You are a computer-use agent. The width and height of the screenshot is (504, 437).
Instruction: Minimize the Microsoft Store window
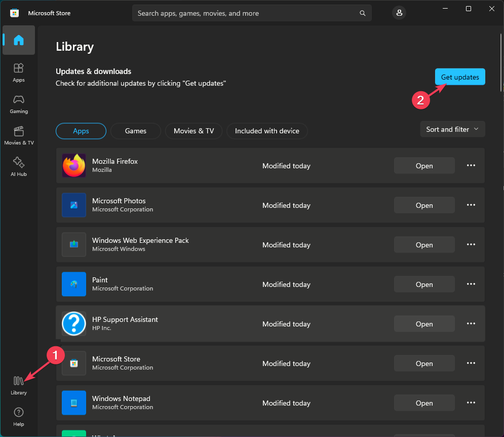click(x=445, y=9)
